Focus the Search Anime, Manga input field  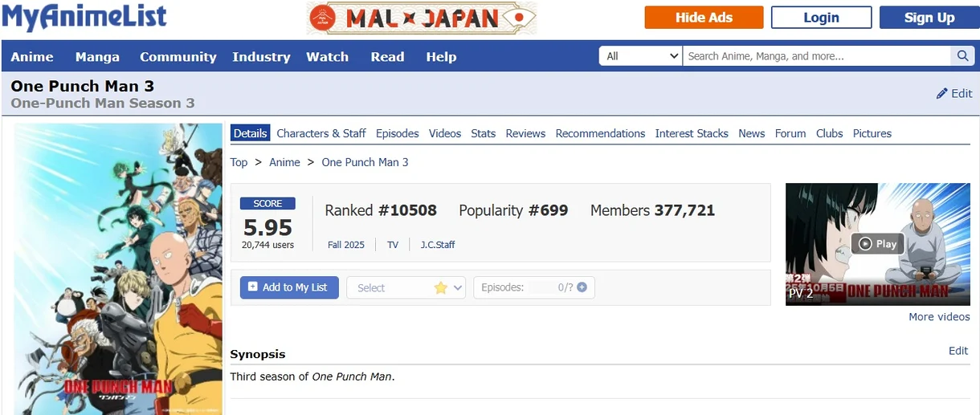click(815, 56)
